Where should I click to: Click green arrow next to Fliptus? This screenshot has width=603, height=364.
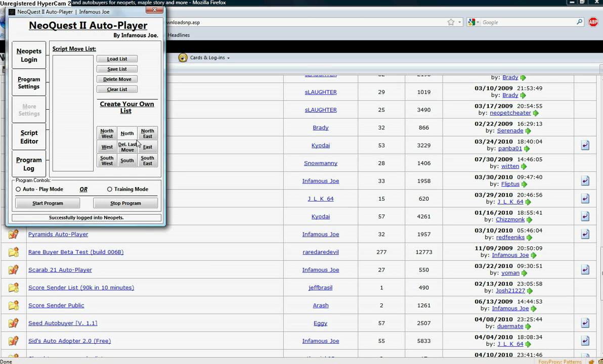524,184
